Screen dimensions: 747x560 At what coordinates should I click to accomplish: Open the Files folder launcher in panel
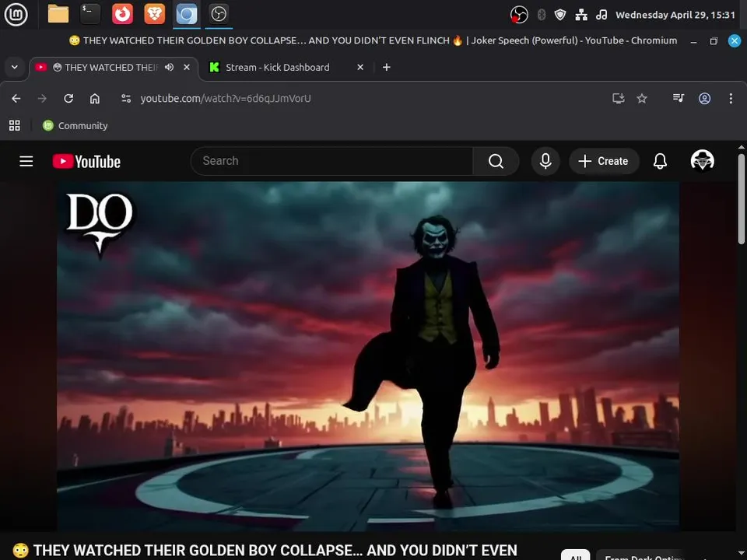(x=58, y=14)
